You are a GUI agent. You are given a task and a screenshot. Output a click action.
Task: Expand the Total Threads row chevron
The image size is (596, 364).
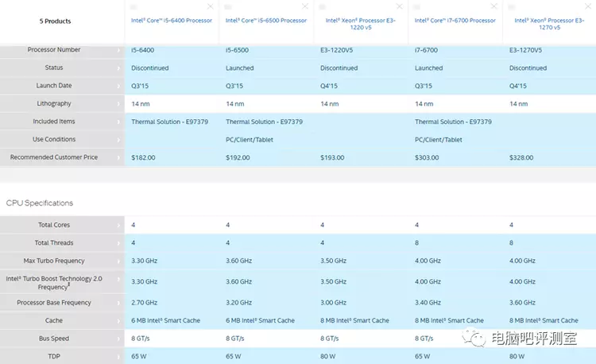coord(118,242)
